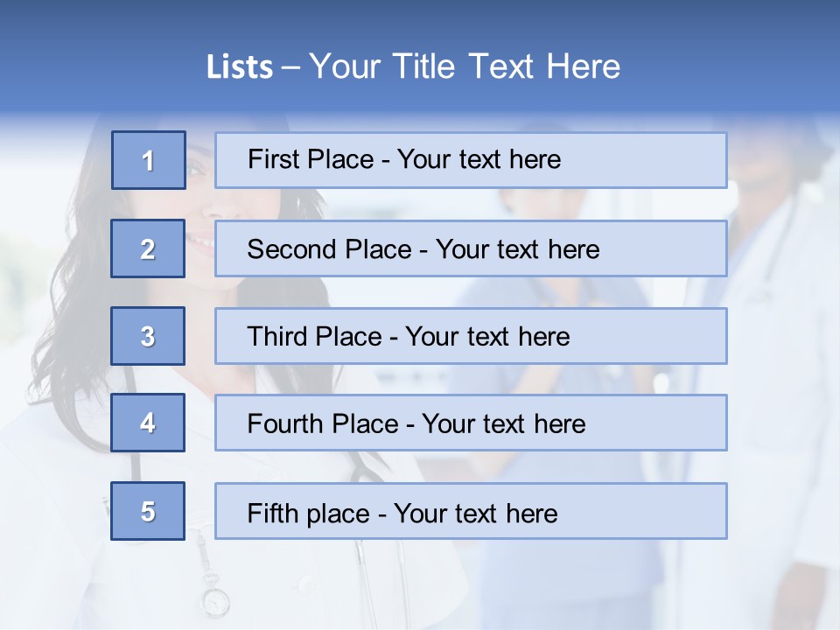Select the number 2 box
This screenshot has width=840, height=630.
pyautogui.click(x=148, y=248)
